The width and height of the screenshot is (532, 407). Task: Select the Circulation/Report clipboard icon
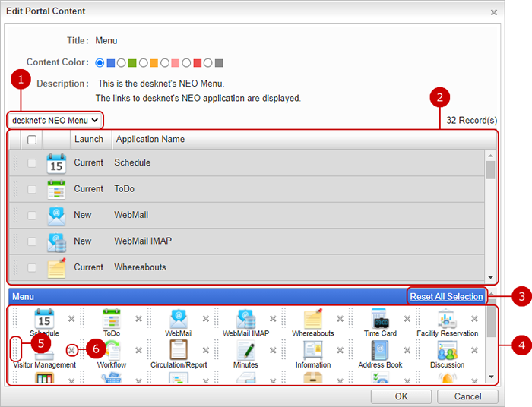point(179,350)
